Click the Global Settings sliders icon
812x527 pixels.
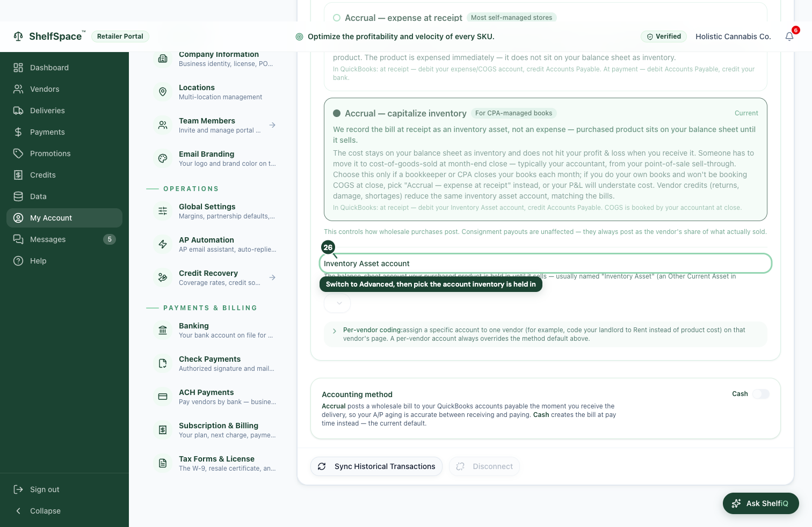[163, 211]
